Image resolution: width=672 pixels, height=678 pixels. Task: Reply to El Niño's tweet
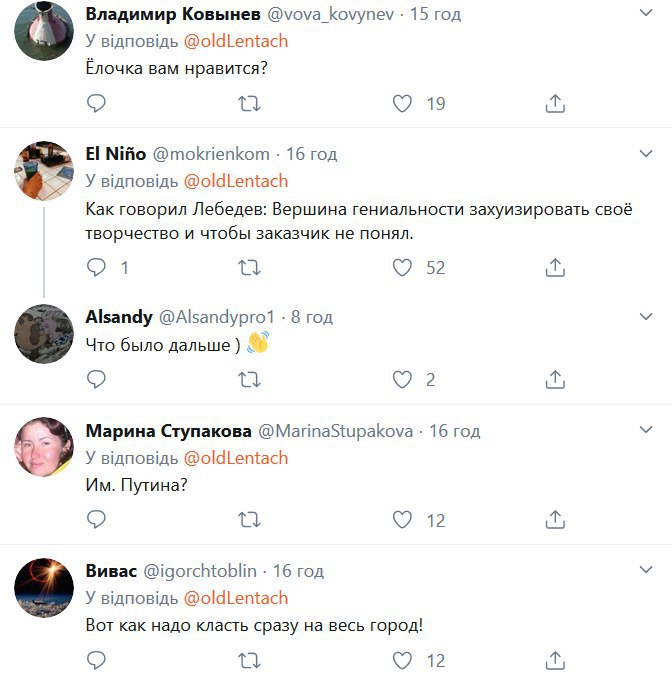(x=97, y=268)
